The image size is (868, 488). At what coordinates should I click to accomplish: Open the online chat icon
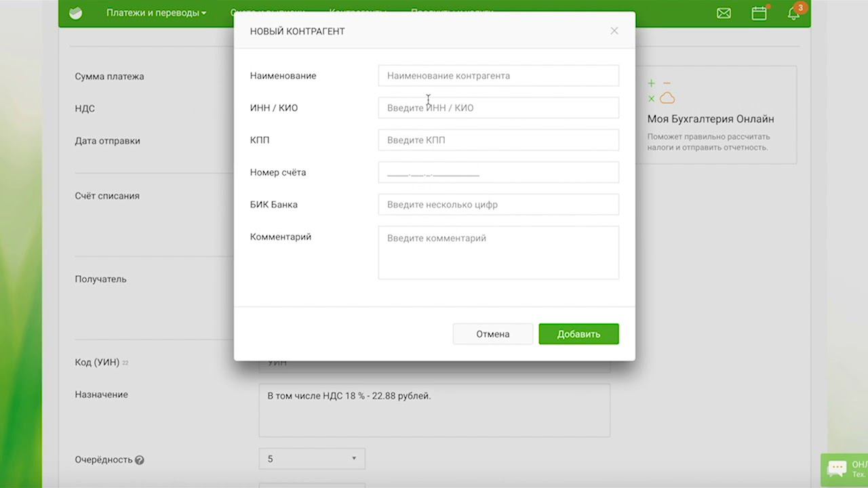click(837, 468)
